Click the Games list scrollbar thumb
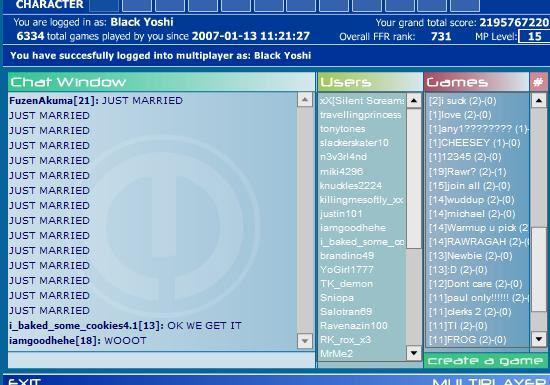 coord(539,269)
